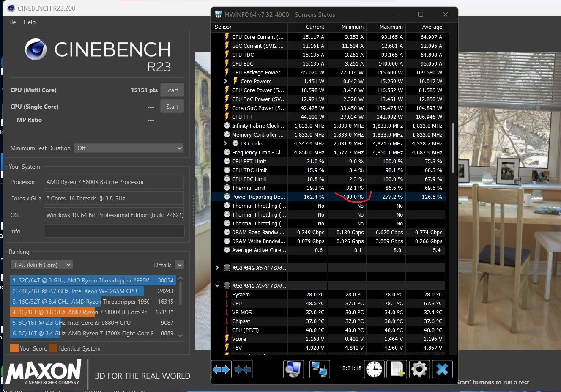This screenshot has width=561, height=392.
Task: Start CPU Multi Core test
Action: point(172,90)
